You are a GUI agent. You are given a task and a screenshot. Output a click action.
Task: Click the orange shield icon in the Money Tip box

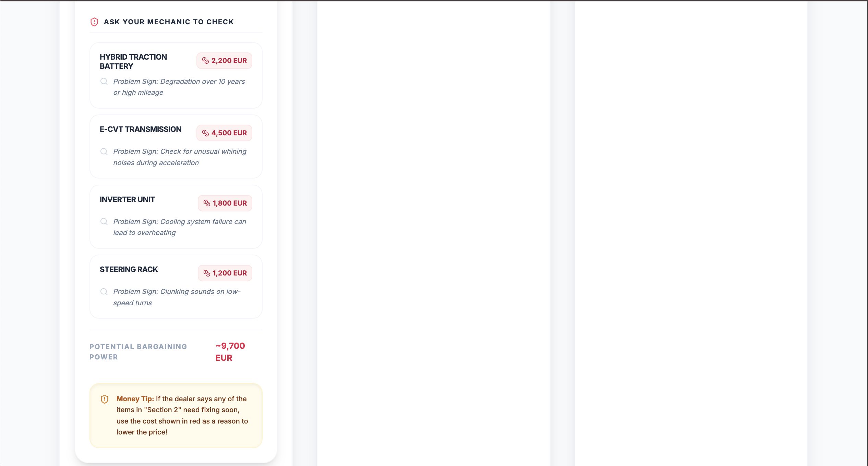coord(104,399)
